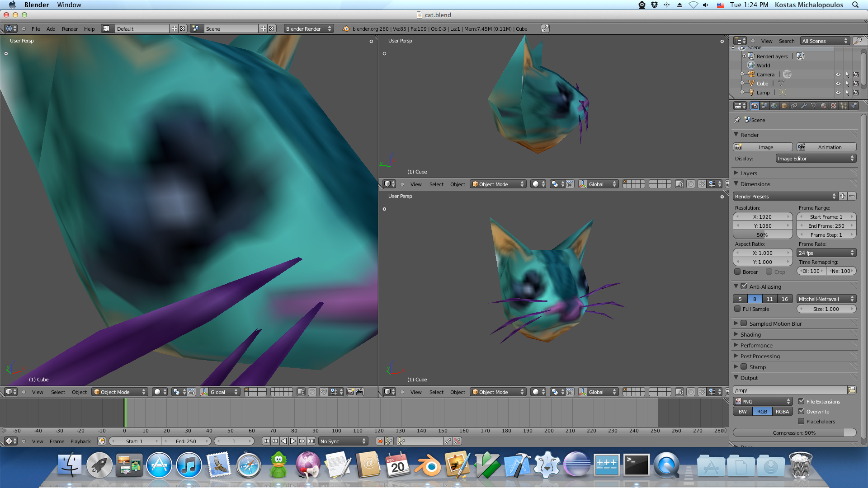The width and height of the screenshot is (868, 488).
Task: Open the Blender Render engine dropdown
Action: [309, 28]
